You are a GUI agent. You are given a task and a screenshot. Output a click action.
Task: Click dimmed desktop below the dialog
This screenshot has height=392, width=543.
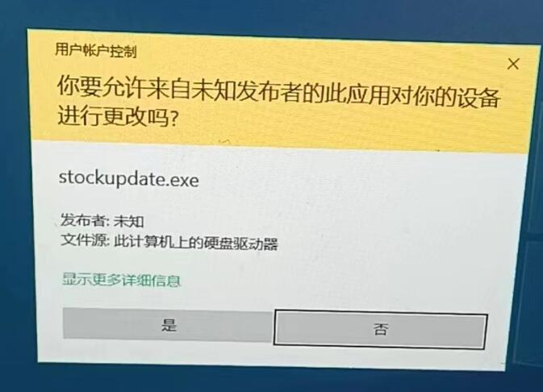click(270, 381)
